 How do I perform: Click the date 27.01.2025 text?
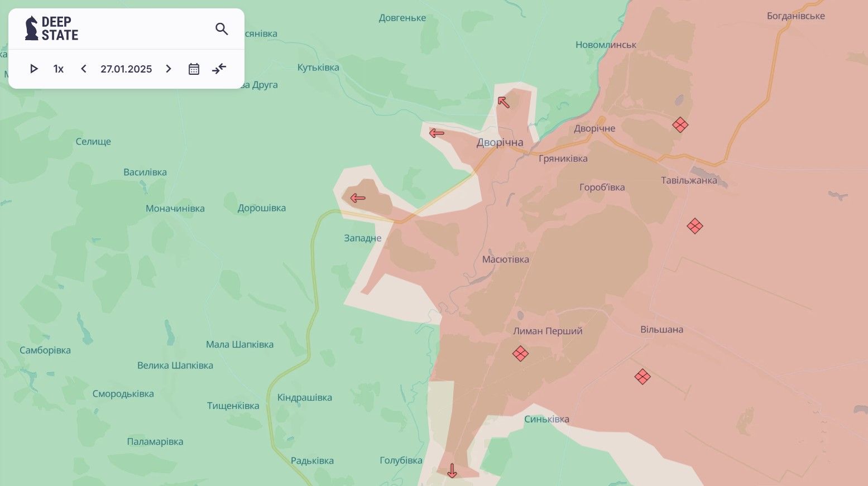126,69
